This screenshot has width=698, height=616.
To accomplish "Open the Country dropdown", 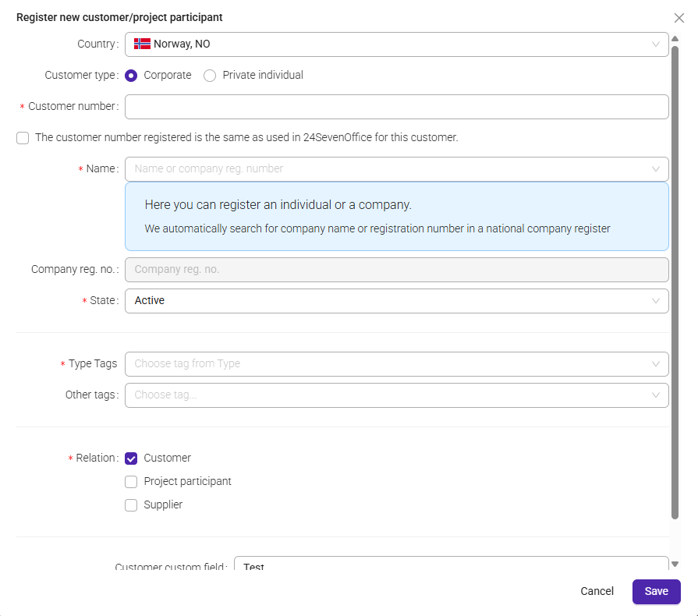I will coord(397,44).
